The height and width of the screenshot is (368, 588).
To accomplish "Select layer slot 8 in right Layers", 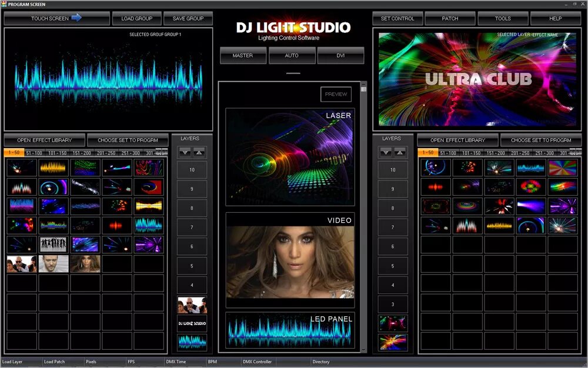I will (393, 208).
